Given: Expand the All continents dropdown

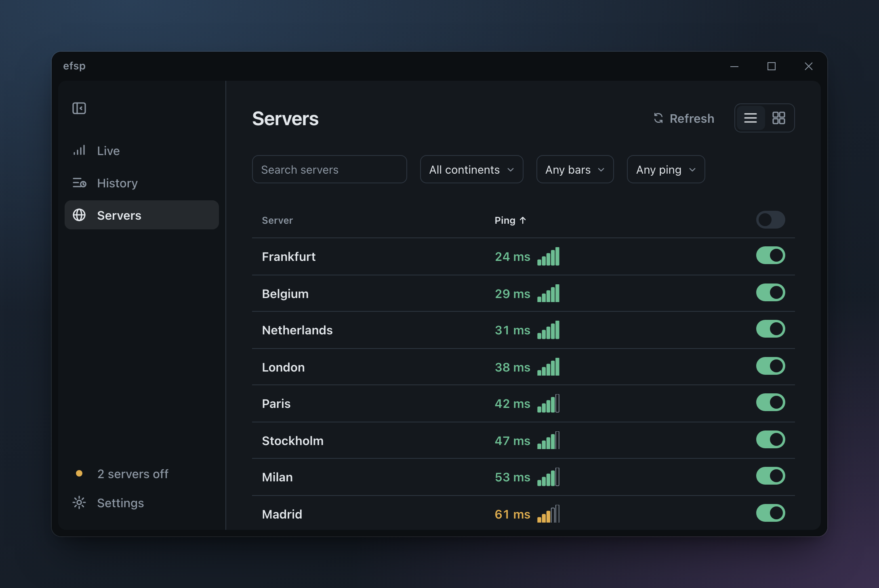Looking at the screenshot, I should 471,169.
